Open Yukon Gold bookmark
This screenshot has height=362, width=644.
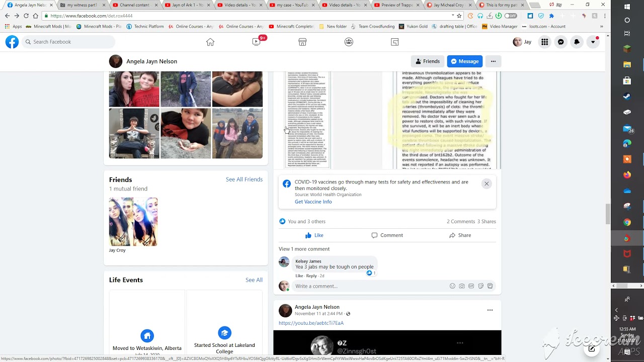click(413, 26)
